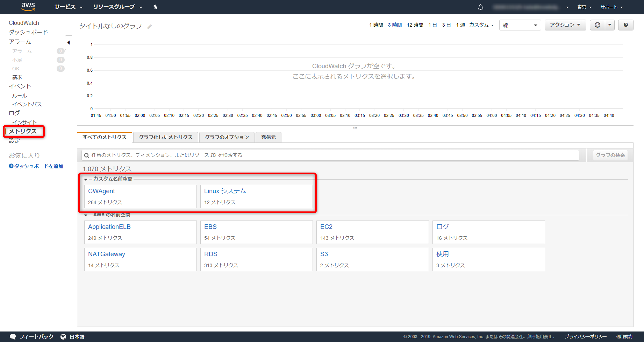Open the サービス menu
The width and height of the screenshot is (644, 342).
click(x=69, y=7)
